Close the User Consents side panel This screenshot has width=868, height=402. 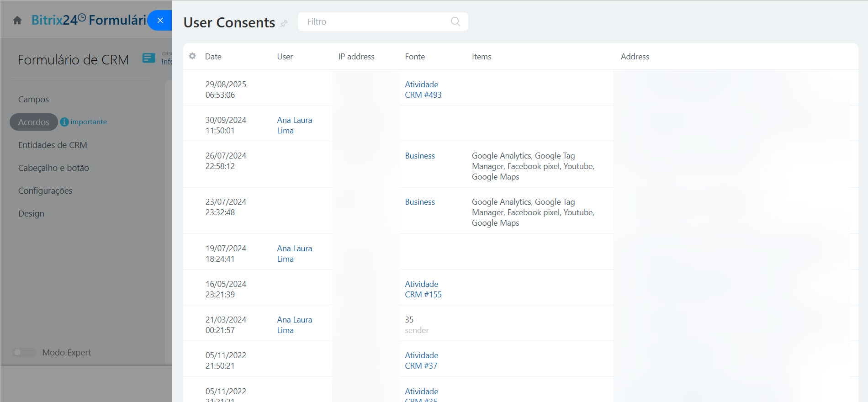pyautogui.click(x=160, y=21)
